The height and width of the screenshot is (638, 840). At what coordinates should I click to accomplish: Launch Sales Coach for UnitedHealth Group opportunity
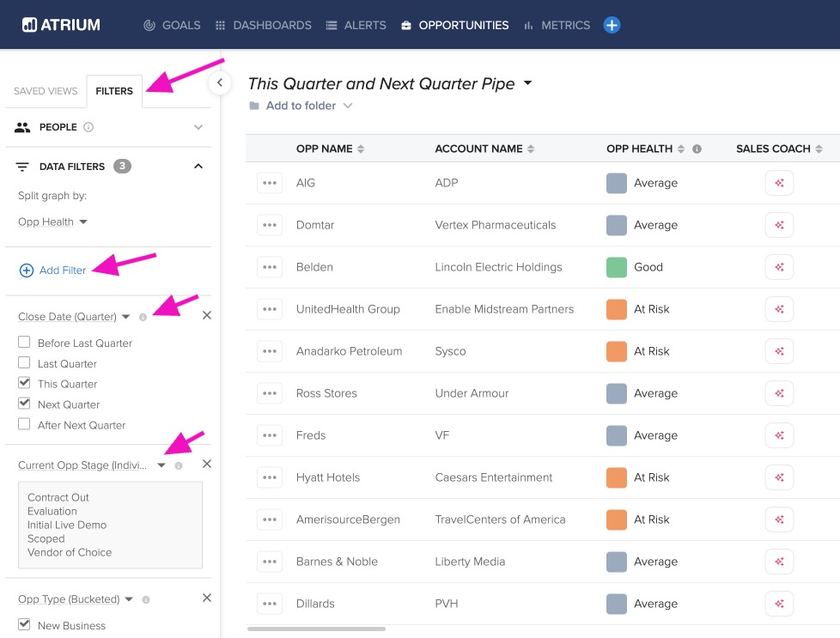point(779,309)
